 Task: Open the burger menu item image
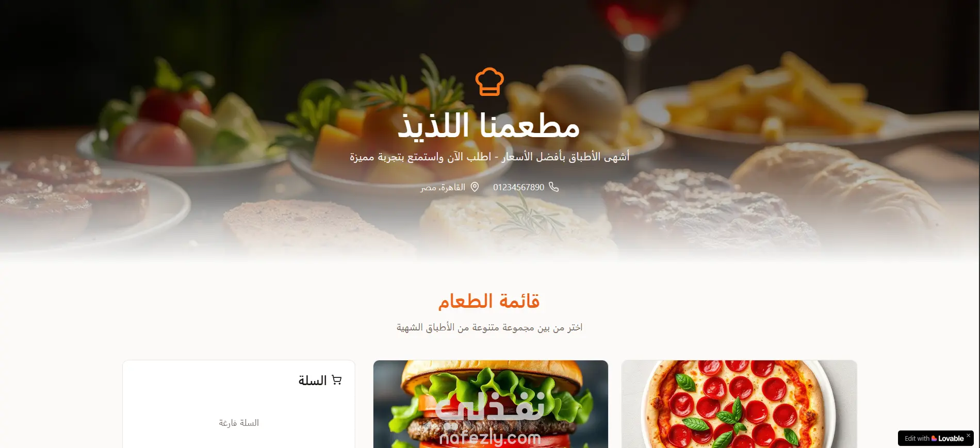coord(491,404)
